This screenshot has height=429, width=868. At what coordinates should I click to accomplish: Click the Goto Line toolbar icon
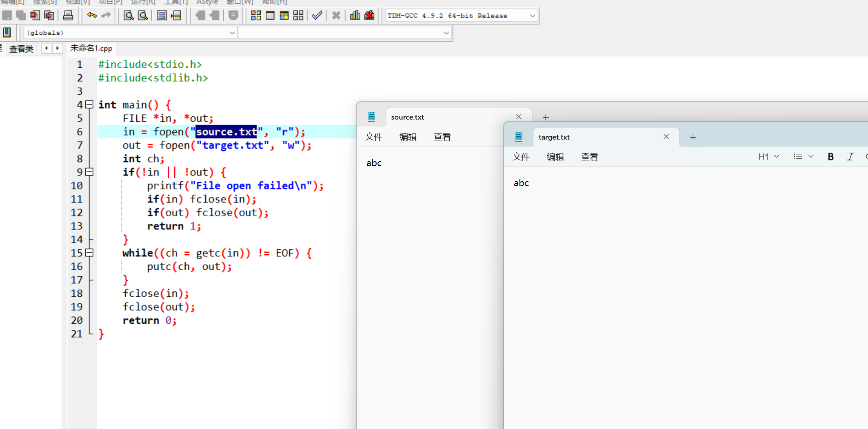tap(176, 16)
